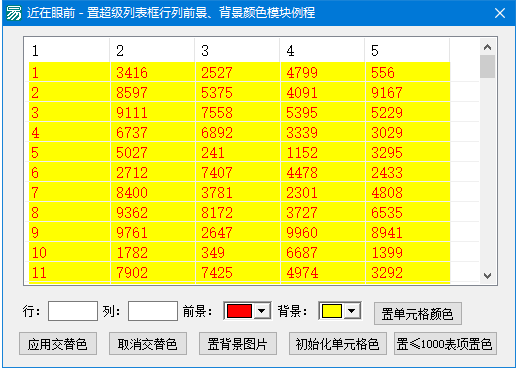Viewport: 518px width, 370px height.
Task: Click column header 3
Action: point(237,50)
